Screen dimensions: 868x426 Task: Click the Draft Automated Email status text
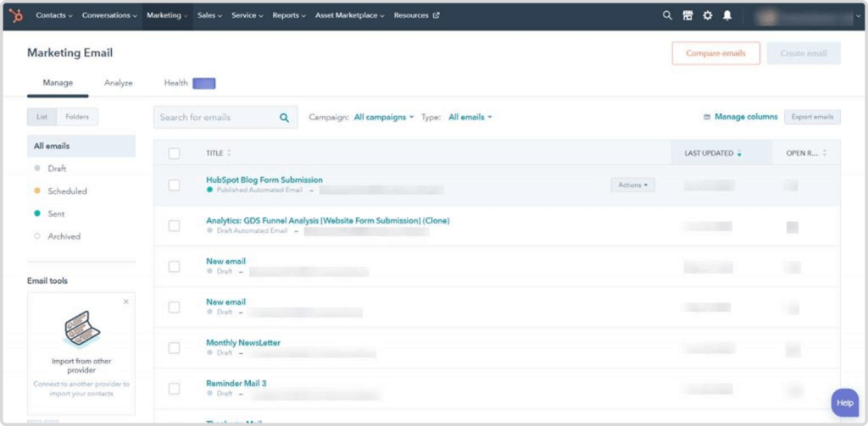pyautogui.click(x=252, y=230)
